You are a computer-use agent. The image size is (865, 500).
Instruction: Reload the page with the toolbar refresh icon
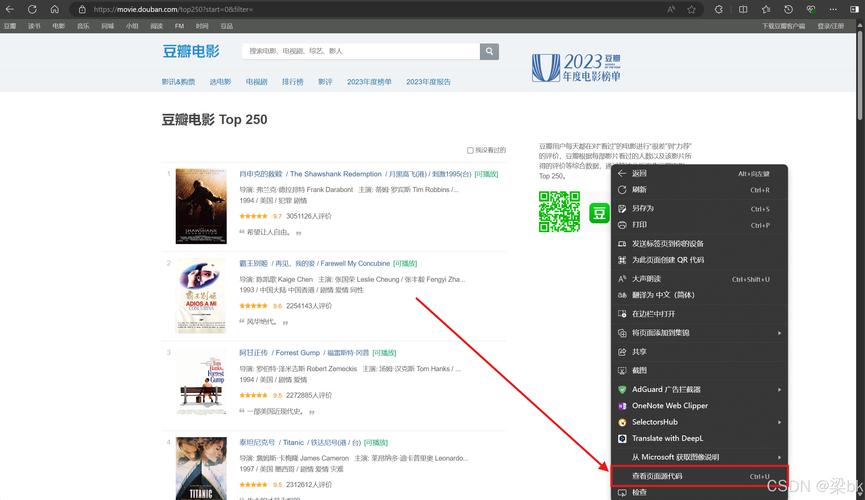click(x=32, y=9)
